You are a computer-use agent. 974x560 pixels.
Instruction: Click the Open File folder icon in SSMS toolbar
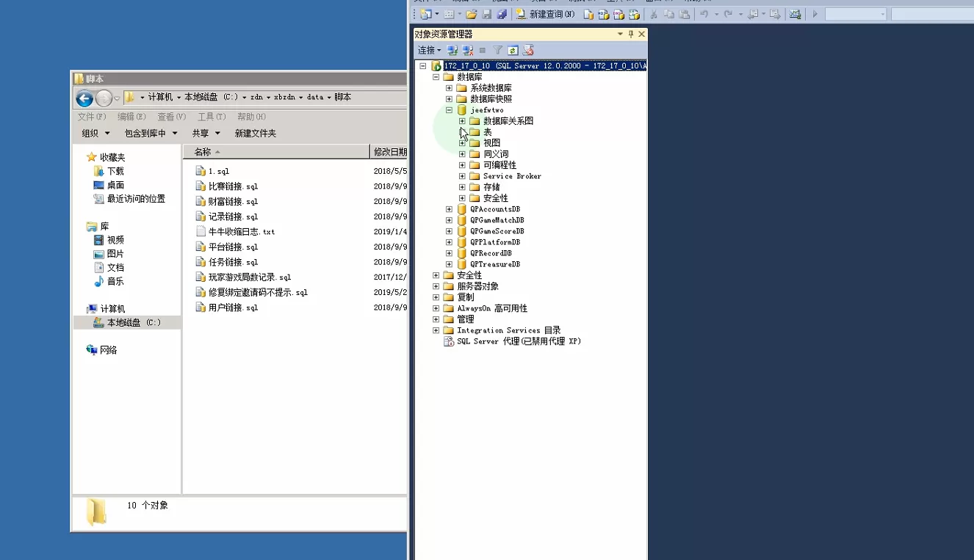coord(471,14)
